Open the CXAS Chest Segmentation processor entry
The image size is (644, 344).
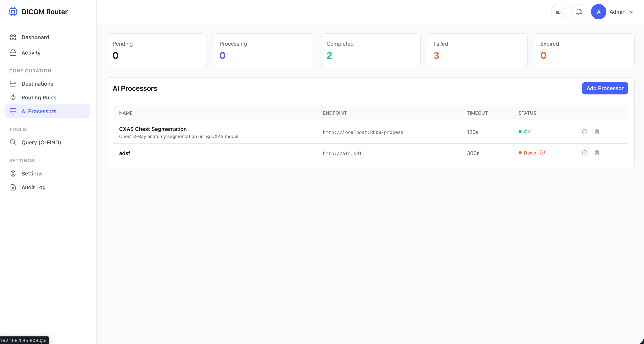pos(153,129)
